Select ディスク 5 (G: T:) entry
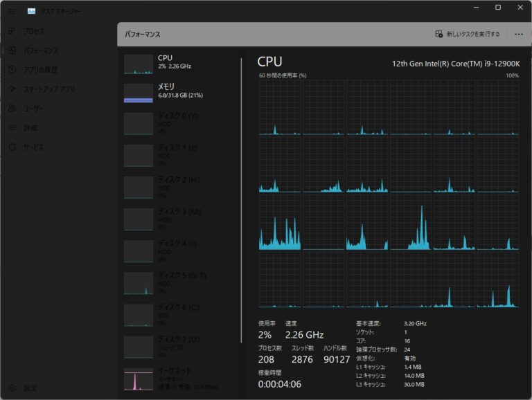 pyautogui.click(x=177, y=282)
